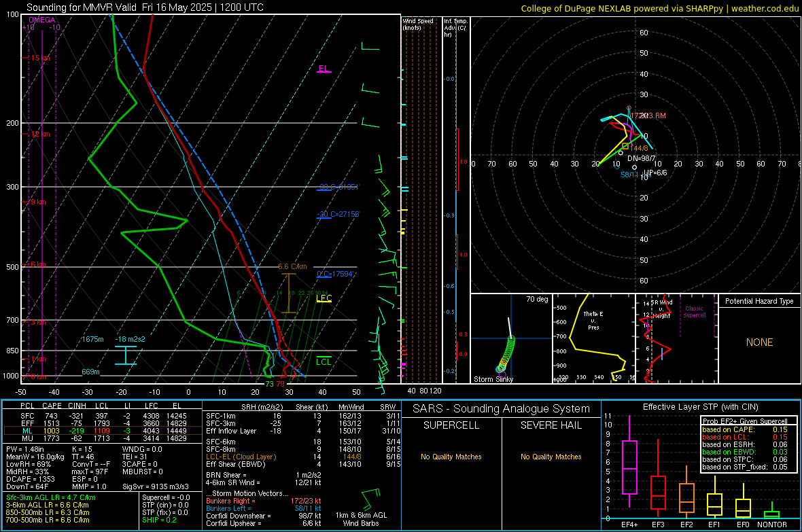Click the Potential Hazard Type heading
This screenshot has width=802, height=532.
click(x=759, y=301)
